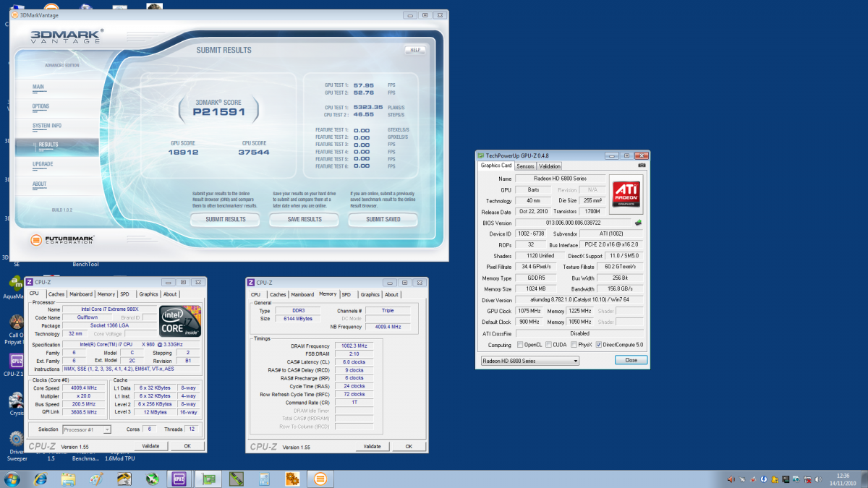Click the GPU-Z screenshot camera icon

click(641, 166)
